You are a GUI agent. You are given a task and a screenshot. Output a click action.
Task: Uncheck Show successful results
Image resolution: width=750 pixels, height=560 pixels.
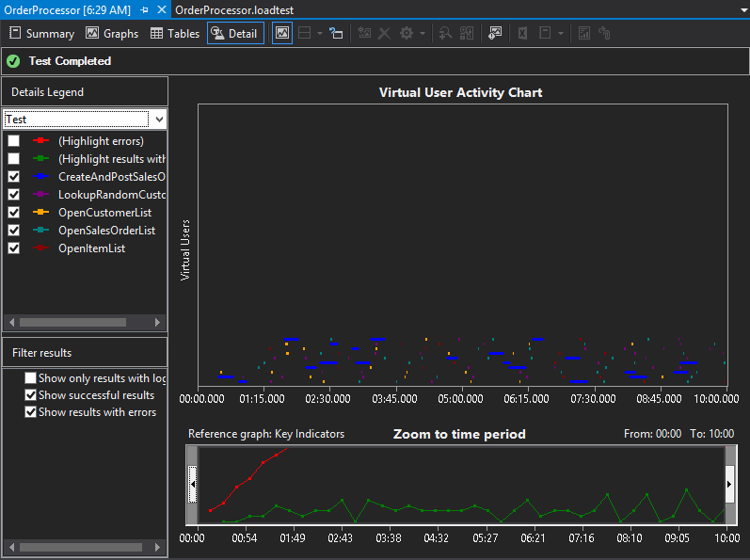coord(31,395)
